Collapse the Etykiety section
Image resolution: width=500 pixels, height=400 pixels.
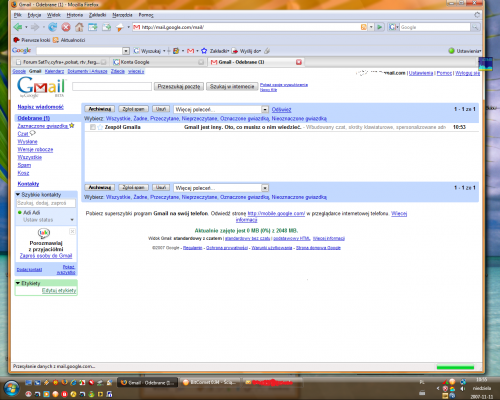[18, 283]
